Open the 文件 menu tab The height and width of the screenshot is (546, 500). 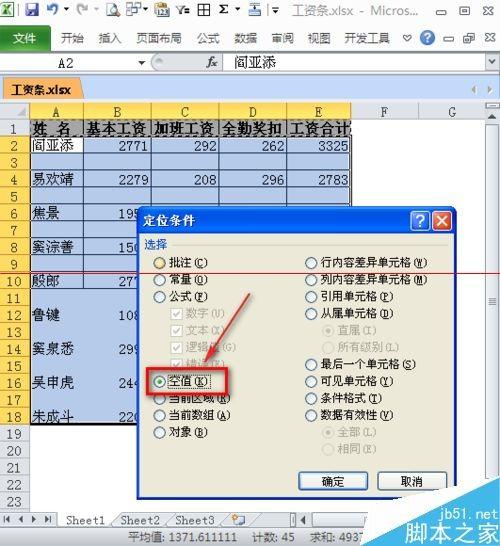click(x=25, y=38)
